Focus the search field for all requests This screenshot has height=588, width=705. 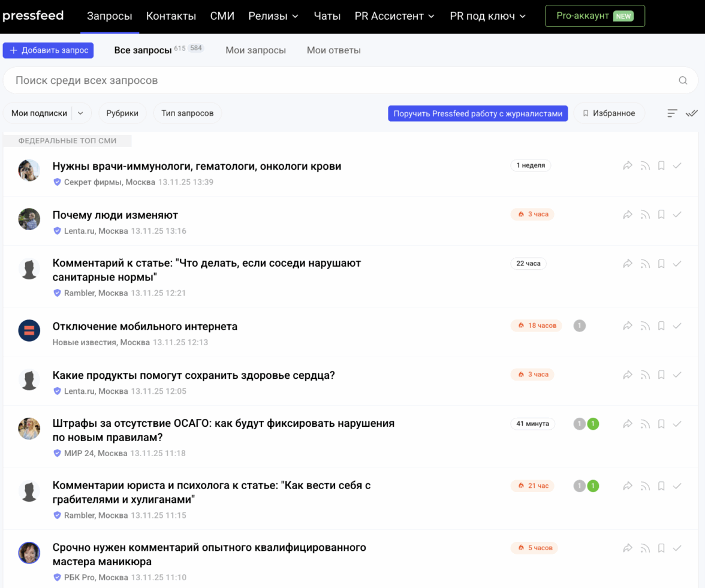coord(342,81)
